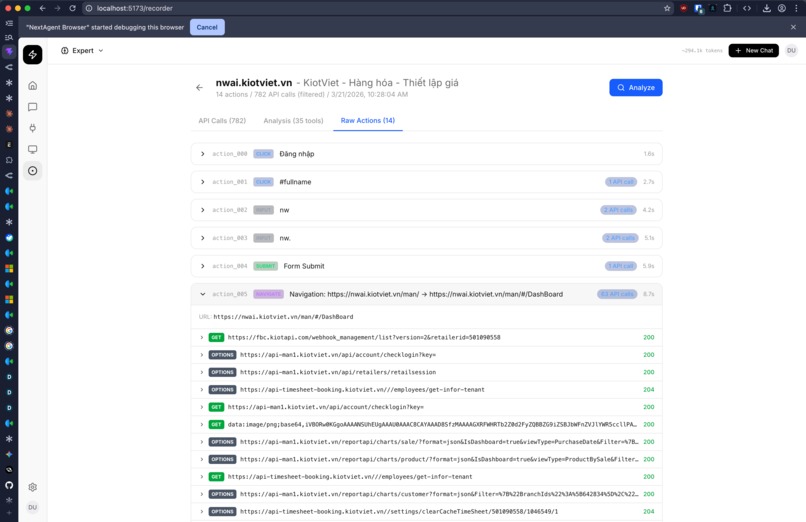Select the Raw Actions (14) tab
Viewport: 806px width, 522px height.
(368, 121)
